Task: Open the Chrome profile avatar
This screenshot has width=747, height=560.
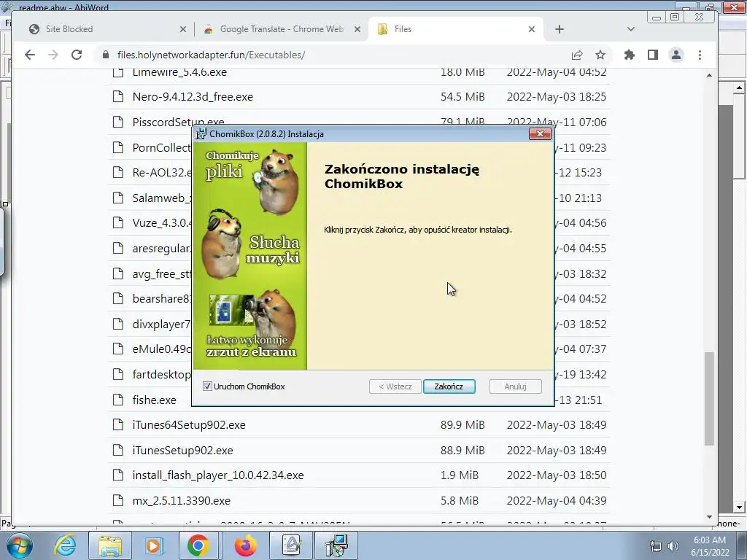Action: point(676,55)
